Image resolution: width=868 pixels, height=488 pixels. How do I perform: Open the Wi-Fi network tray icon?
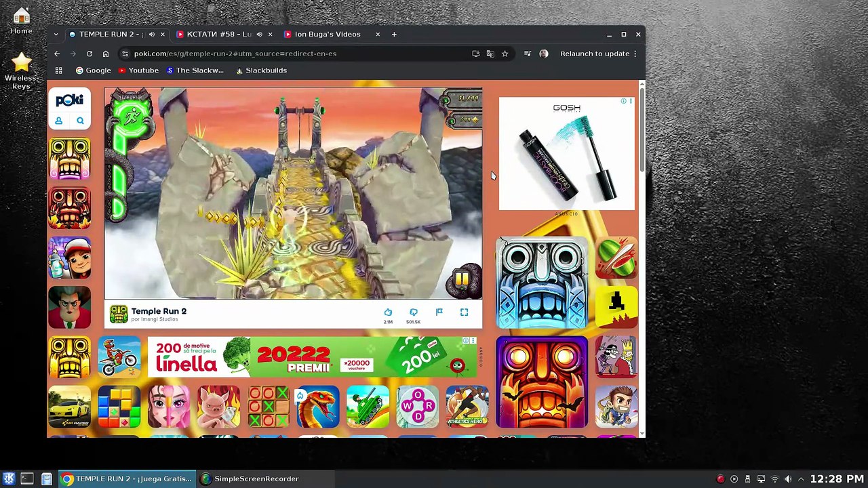point(774,479)
